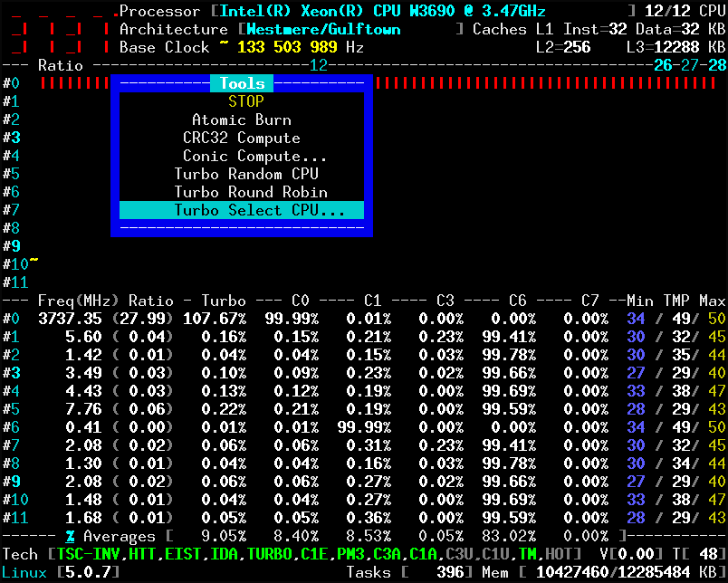Click Tasks count 396
The width and height of the screenshot is (728, 583).
tap(451, 572)
